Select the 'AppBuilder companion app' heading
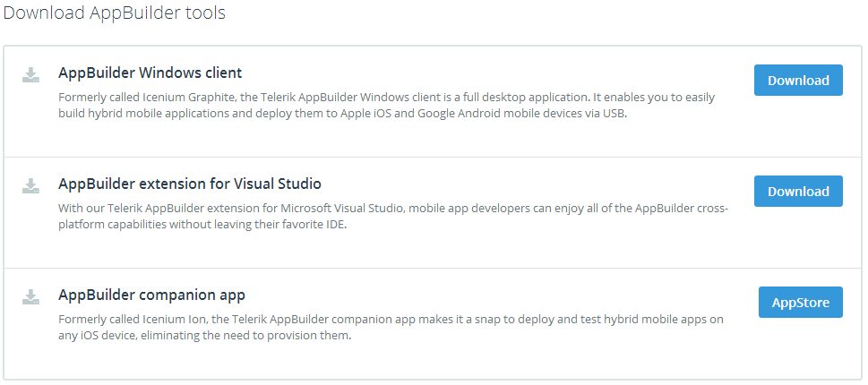 151,295
